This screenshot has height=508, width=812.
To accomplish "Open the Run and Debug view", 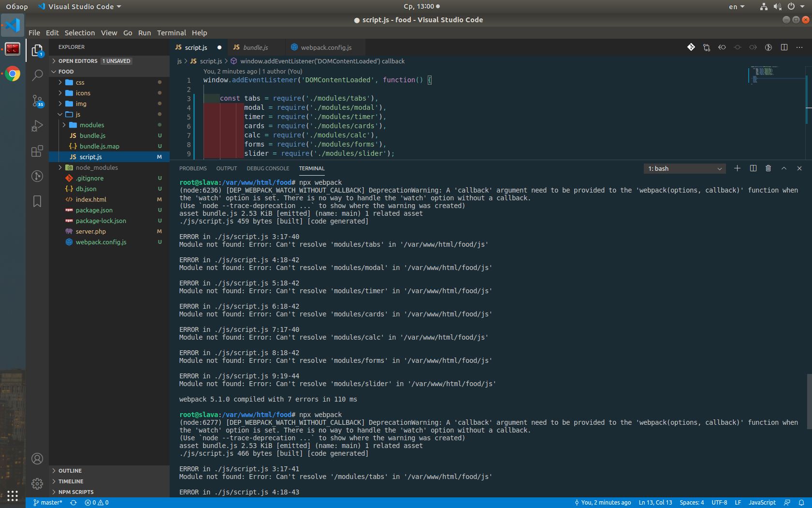I will (x=37, y=126).
